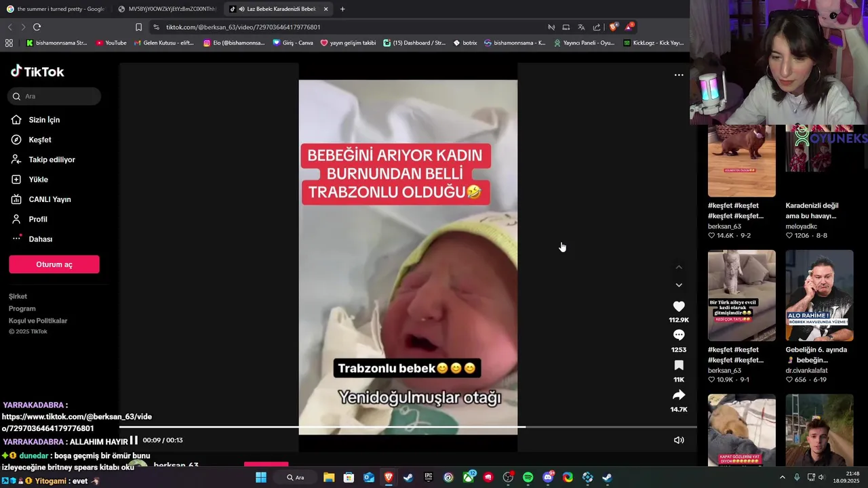Open Epic Games Launcher from taskbar
The image size is (868, 488).
(x=429, y=477)
